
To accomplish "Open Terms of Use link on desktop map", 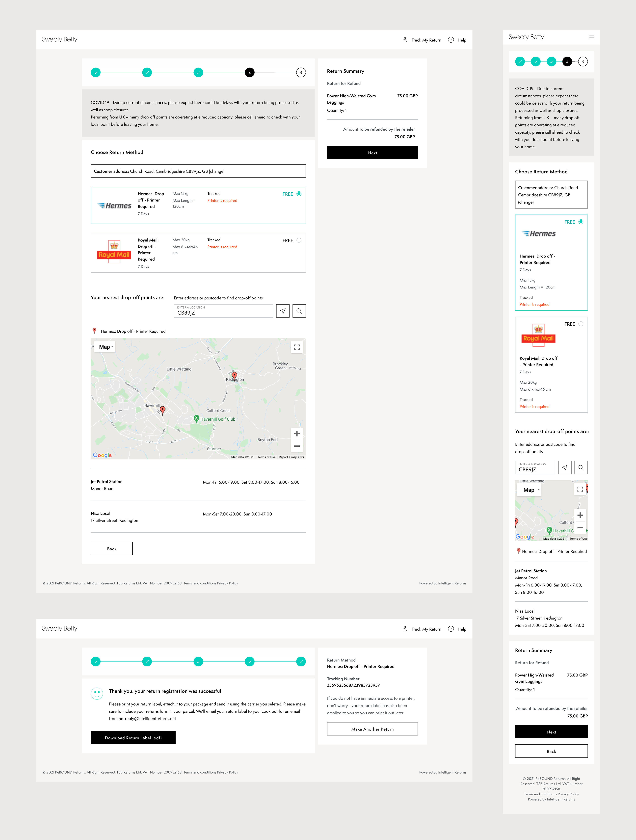I will pos(266,457).
